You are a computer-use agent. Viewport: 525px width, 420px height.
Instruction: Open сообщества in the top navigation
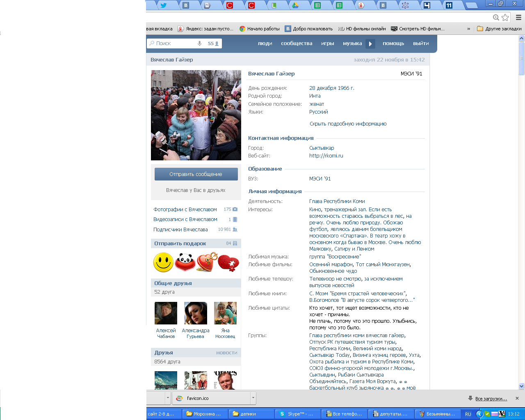(297, 43)
